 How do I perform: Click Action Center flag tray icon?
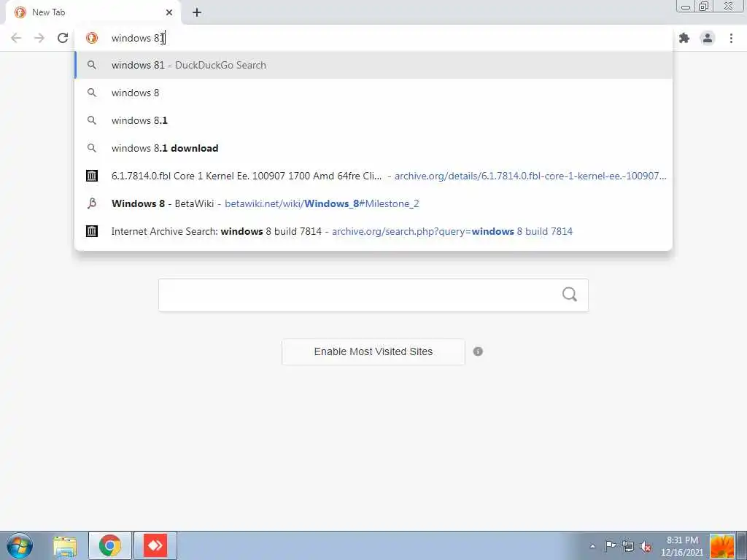click(610, 546)
